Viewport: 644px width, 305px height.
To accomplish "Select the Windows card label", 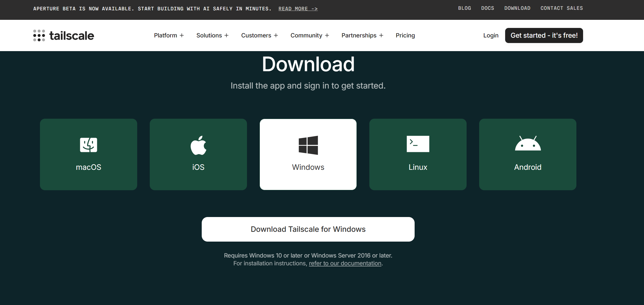I will click(x=308, y=167).
